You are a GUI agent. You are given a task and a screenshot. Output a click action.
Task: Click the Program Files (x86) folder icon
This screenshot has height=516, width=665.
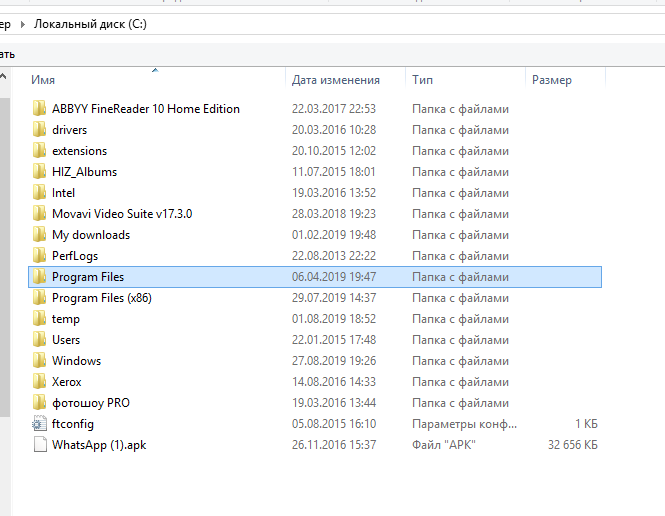(39, 298)
